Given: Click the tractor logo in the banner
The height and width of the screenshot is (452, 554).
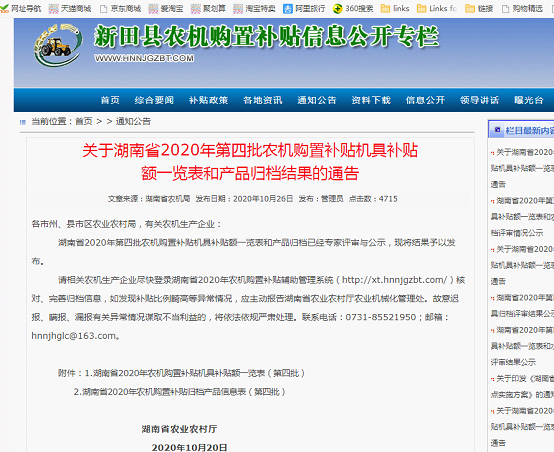Looking at the screenshot, I should (58, 46).
